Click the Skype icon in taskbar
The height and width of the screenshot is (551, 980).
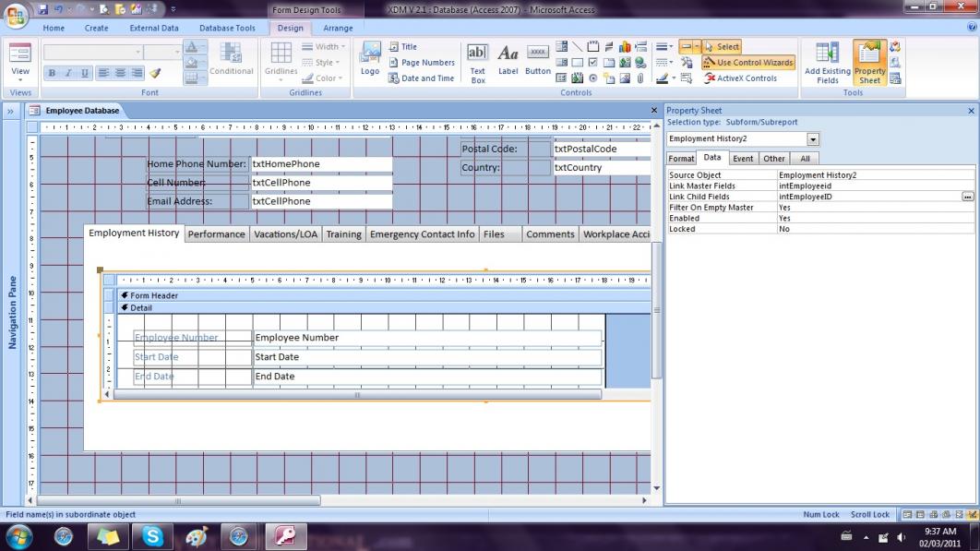[x=152, y=536]
